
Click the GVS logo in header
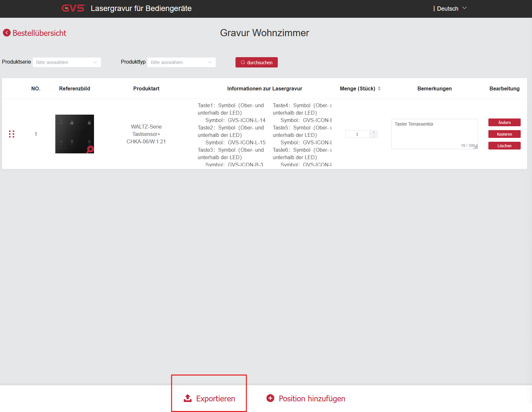point(73,8)
